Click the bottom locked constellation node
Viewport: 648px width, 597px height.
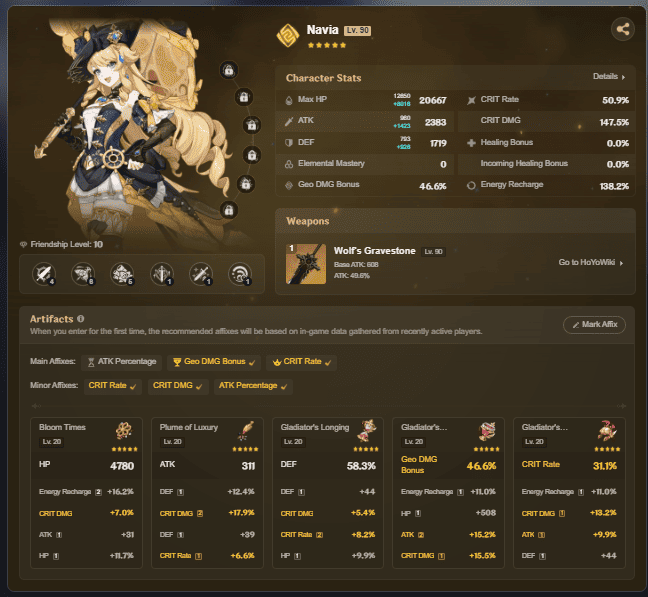click(229, 211)
